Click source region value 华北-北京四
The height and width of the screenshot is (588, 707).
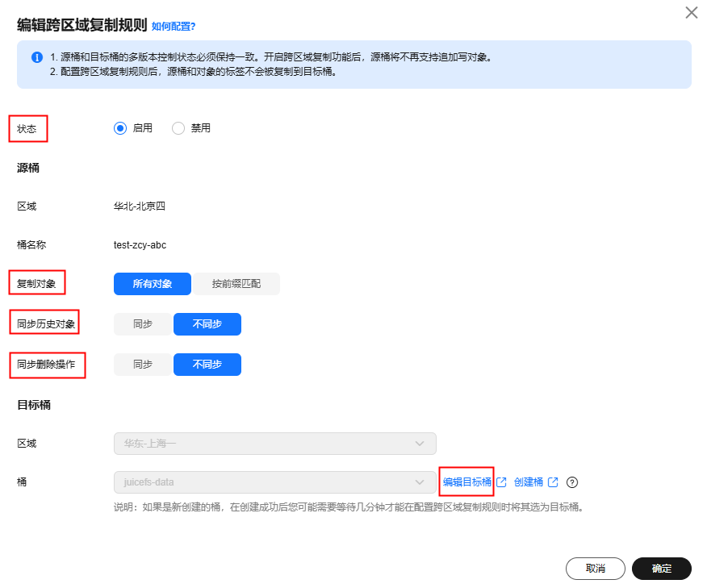pyautogui.click(x=140, y=206)
